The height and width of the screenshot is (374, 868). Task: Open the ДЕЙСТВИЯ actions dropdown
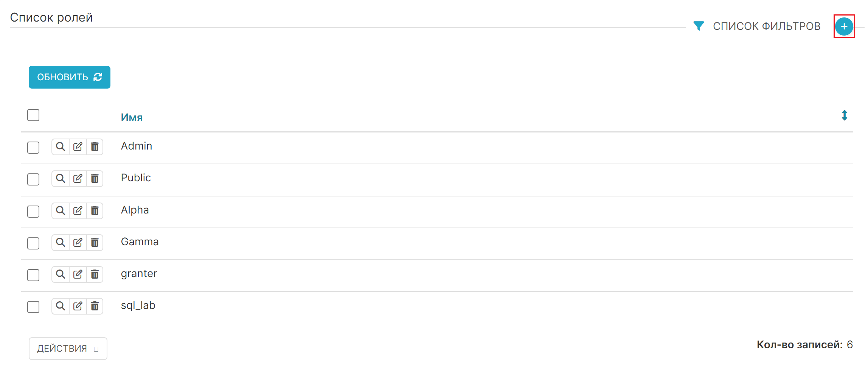(68, 349)
